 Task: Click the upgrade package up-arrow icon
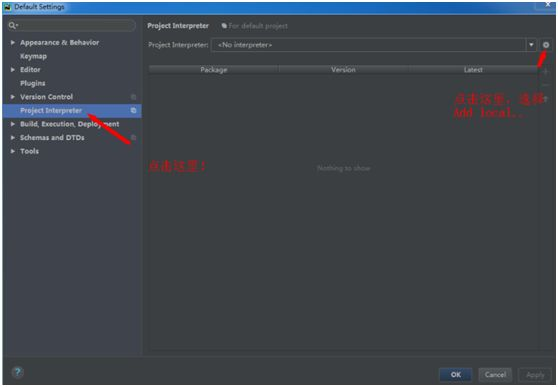(x=546, y=99)
